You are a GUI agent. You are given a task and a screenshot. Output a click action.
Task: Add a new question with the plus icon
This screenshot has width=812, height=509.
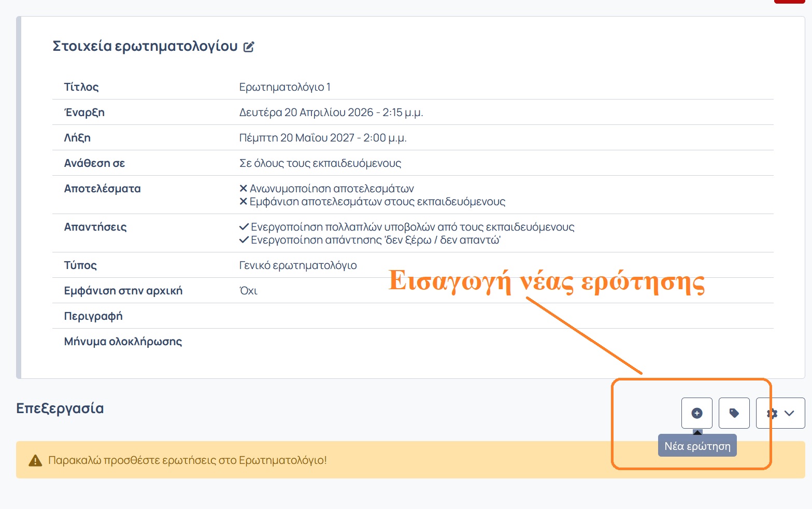click(x=696, y=413)
